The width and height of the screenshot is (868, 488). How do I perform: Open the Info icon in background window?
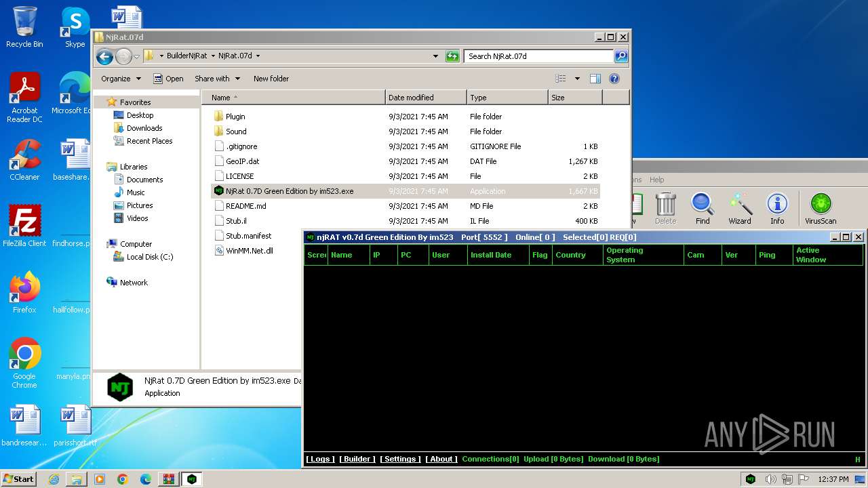pos(777,209)
